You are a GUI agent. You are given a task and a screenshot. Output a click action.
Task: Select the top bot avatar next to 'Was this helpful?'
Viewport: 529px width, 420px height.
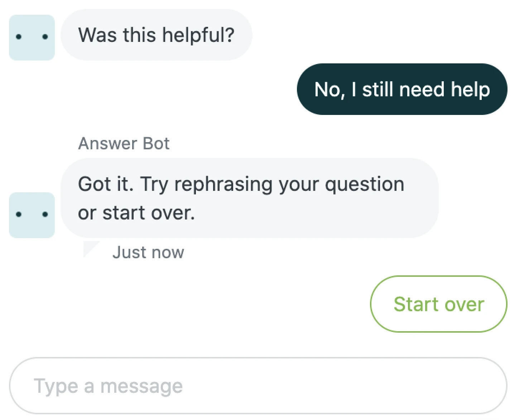click(x=32, y=37)
